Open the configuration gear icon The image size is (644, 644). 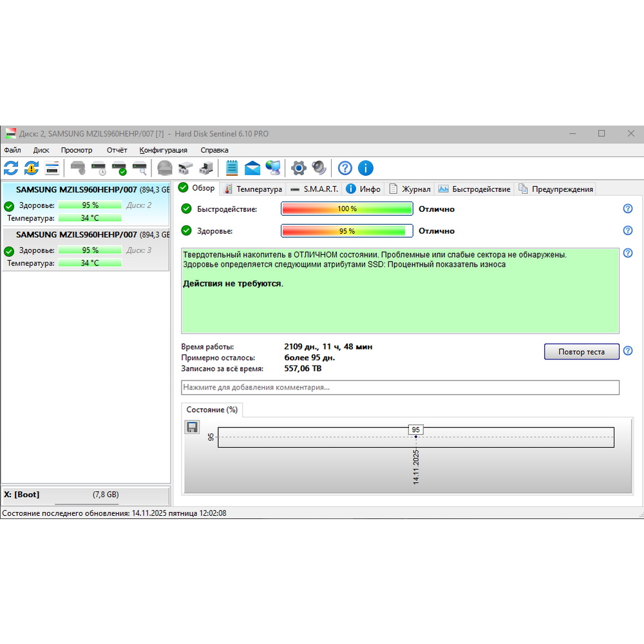tap(298, 168)
